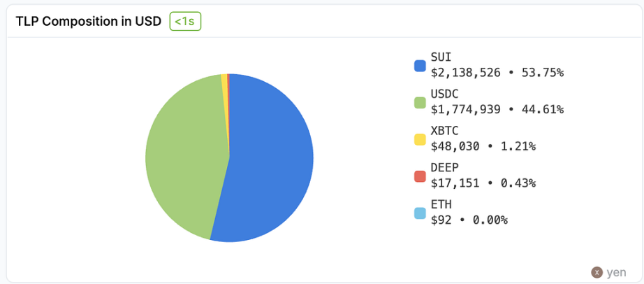Click the thin yellow XBTC pie slice
Screen dimensions: 644x284
(224, 77)
